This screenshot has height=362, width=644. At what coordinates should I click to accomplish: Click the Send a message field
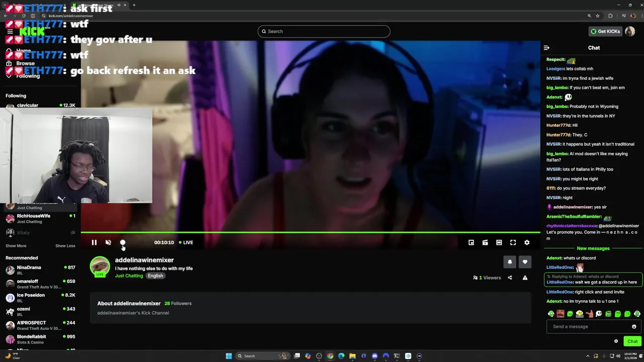(593, 326)
